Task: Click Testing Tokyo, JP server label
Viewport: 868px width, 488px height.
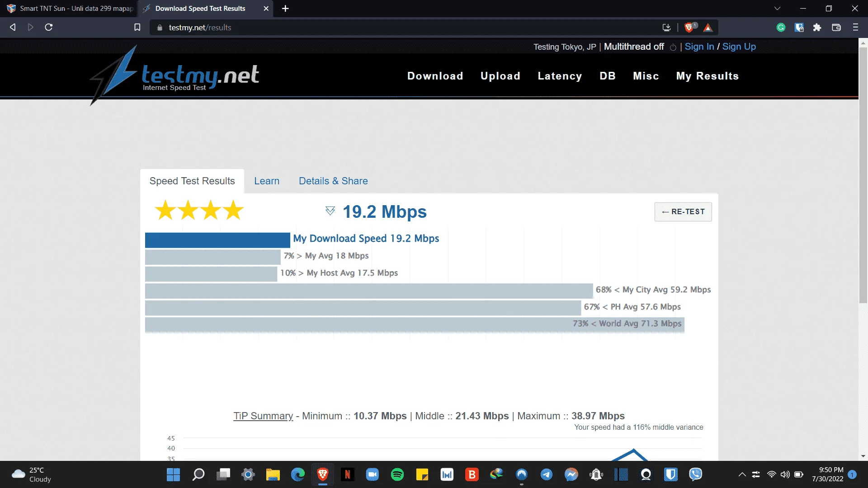Action: pos(565,47)
